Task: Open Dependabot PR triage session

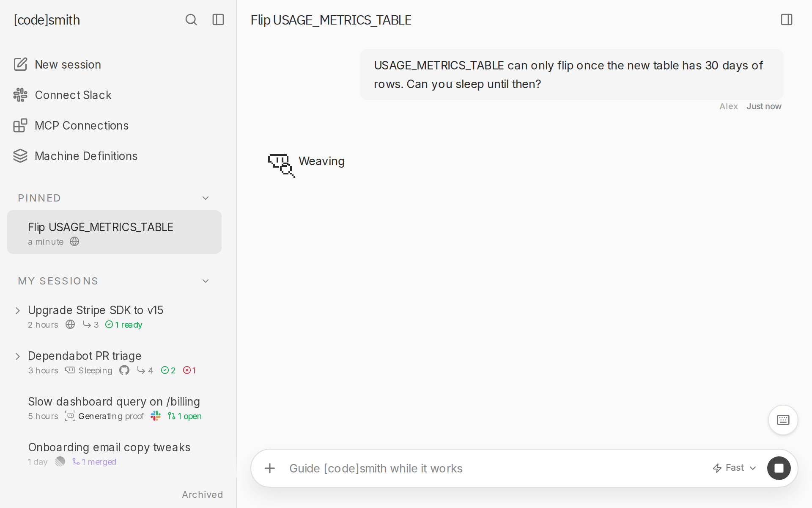Action: [85, 356]
